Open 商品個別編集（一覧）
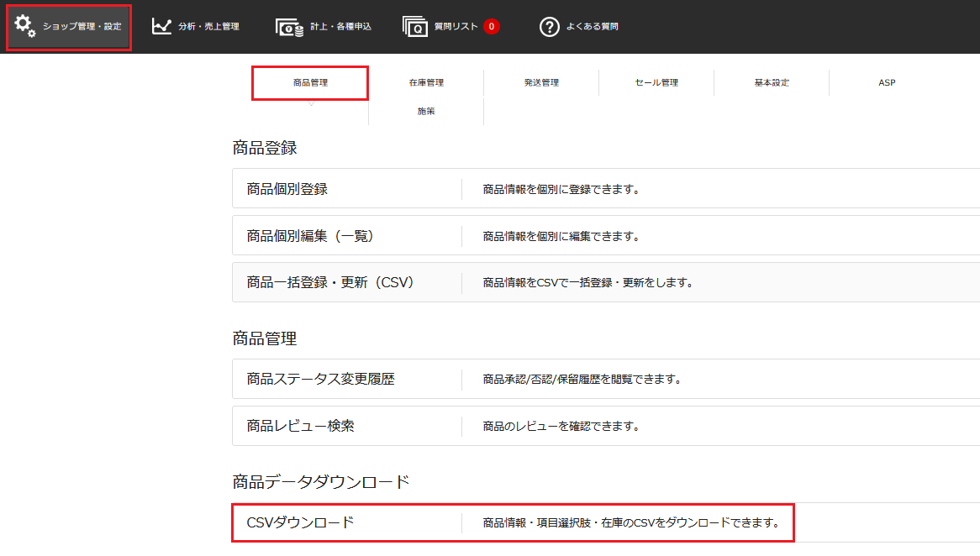Screen dimensions: 980x556 tap(606, 235)
